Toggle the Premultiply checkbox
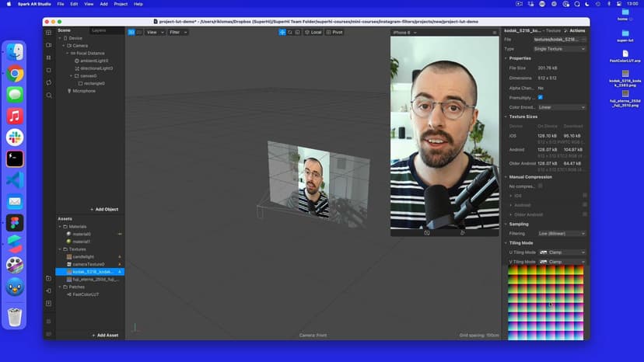The height and width of the screenshot is (362, 644). point(541,97)
